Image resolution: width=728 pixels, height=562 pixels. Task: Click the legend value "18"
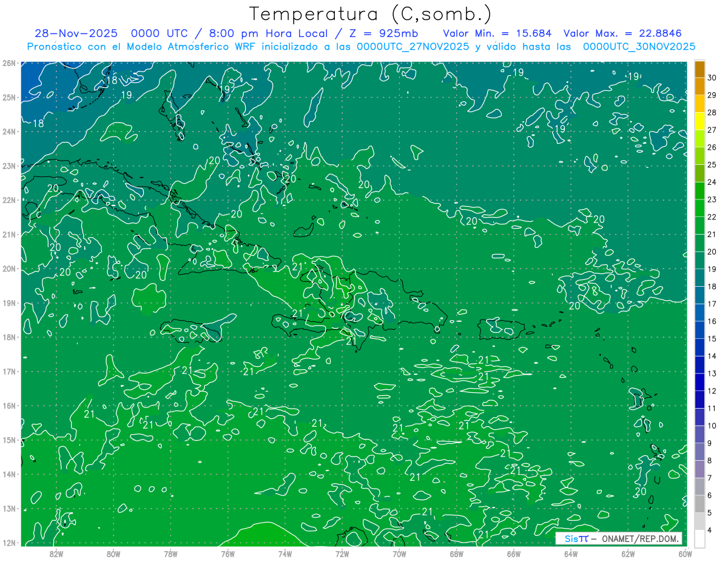click(x=712, y=287)
